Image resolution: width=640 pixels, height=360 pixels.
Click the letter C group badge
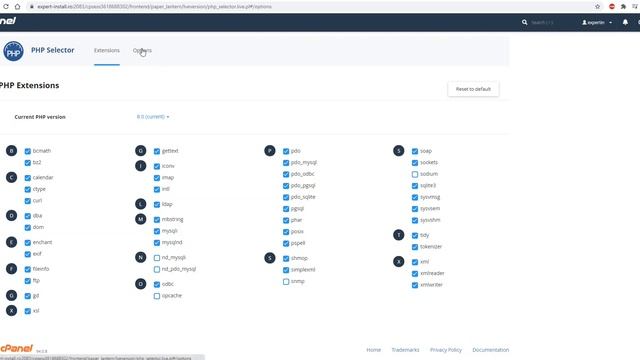tap(11, 178)
